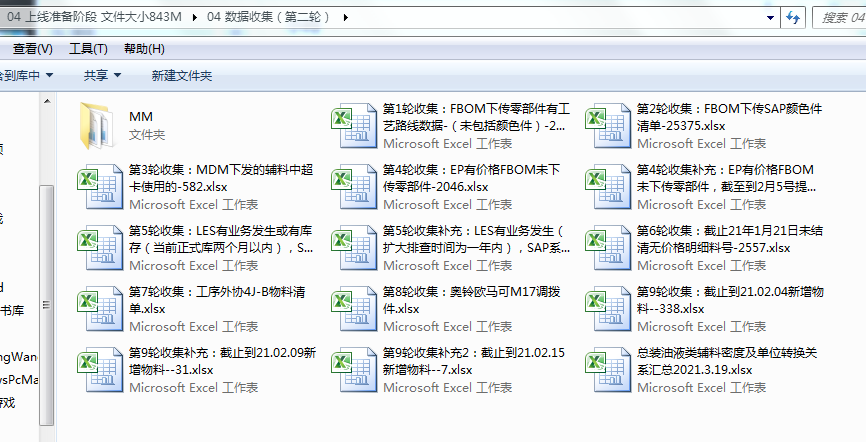Viewport: 866px width, 442px height.
Task: Open the 查看(V) menu
Action: click(32, 48)
